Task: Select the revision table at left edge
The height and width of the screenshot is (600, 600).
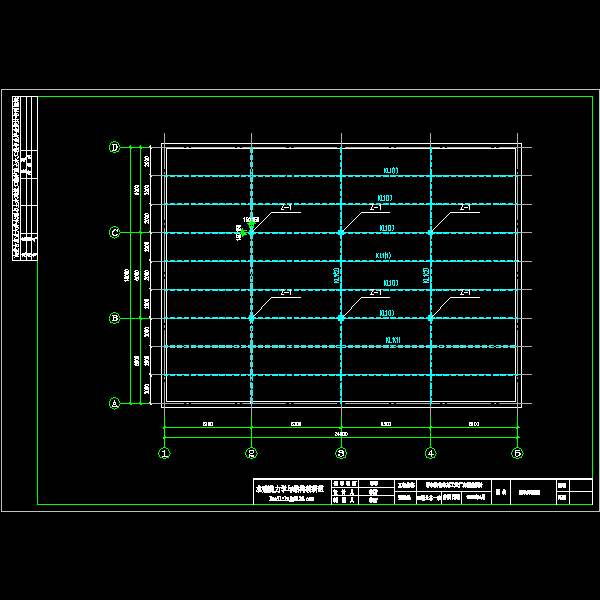Action: 27,178
